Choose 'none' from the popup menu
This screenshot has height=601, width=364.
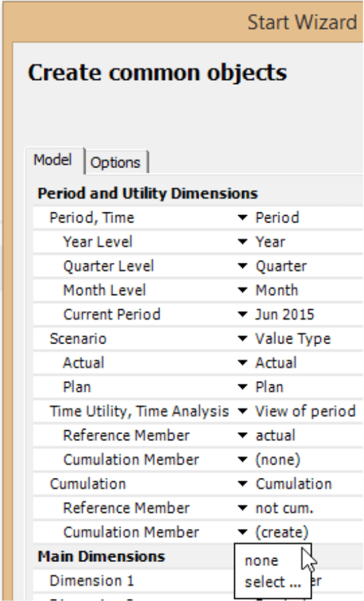coord(261,561)
